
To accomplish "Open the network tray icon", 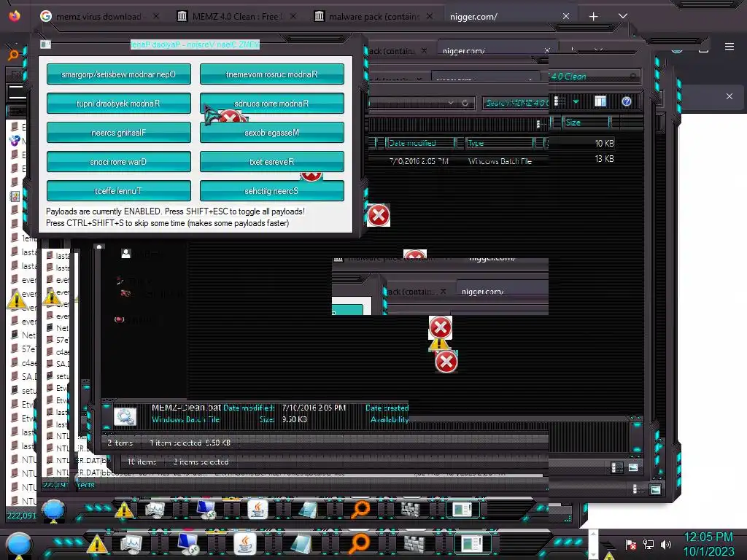I will 649,545.
